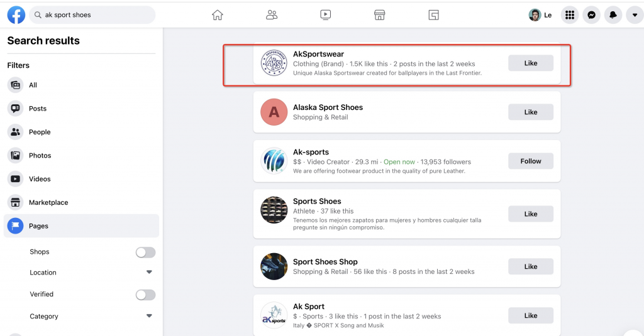
Task: Open Messenger icon
Action: click(591, 15)
